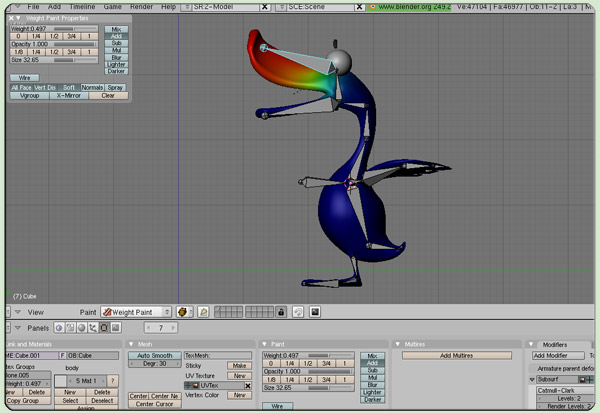Click the Blender logo icon beside www.blender.org
The height and width of the screenshot is (413, 600).
tap(372, 7)
